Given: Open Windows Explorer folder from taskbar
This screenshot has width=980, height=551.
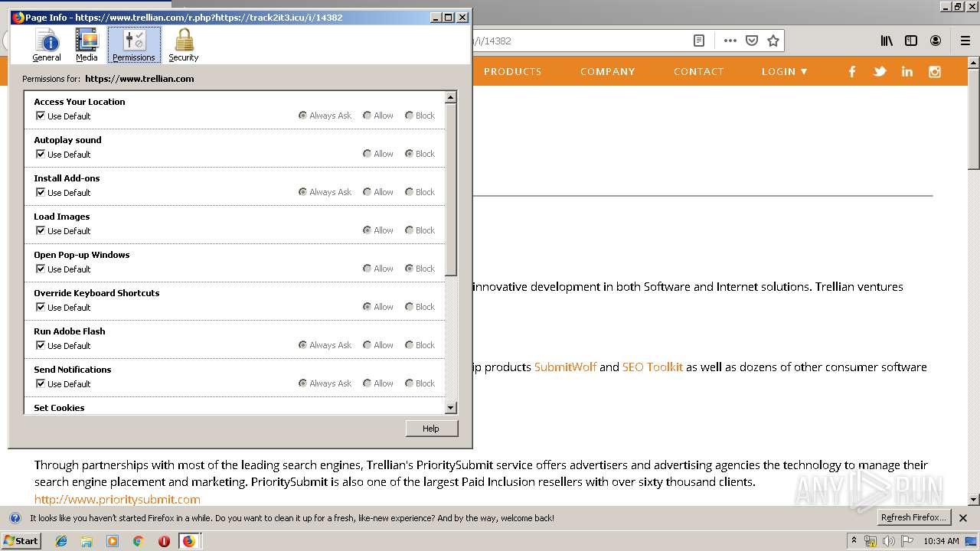Looking at the screenshot, I should (87, 541).
